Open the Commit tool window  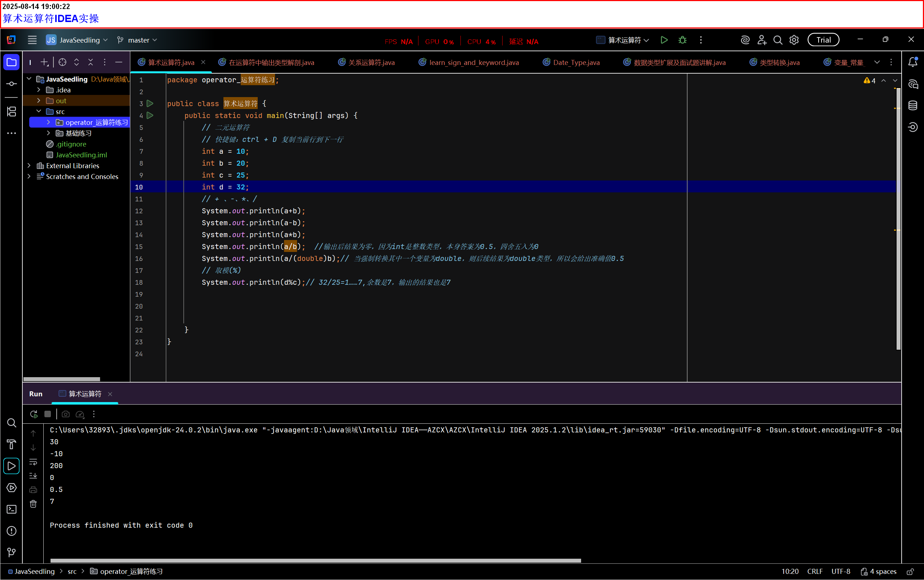point(12,84)
